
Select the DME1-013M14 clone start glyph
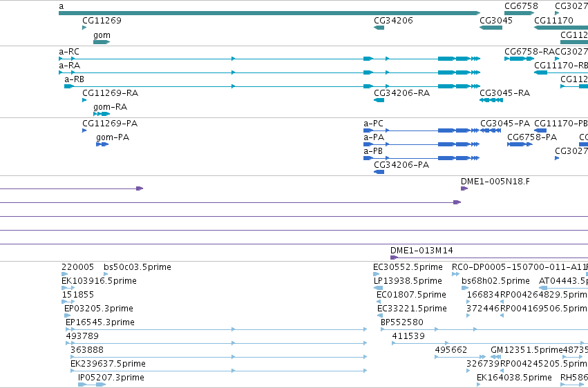click(x=394, y=258)
